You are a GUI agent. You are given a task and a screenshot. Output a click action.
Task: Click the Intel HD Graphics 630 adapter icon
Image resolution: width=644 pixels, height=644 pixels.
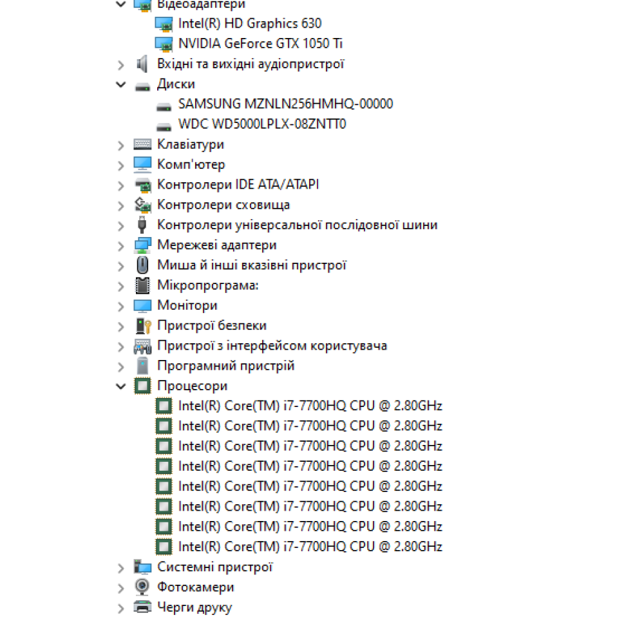(x=164, y=24)
